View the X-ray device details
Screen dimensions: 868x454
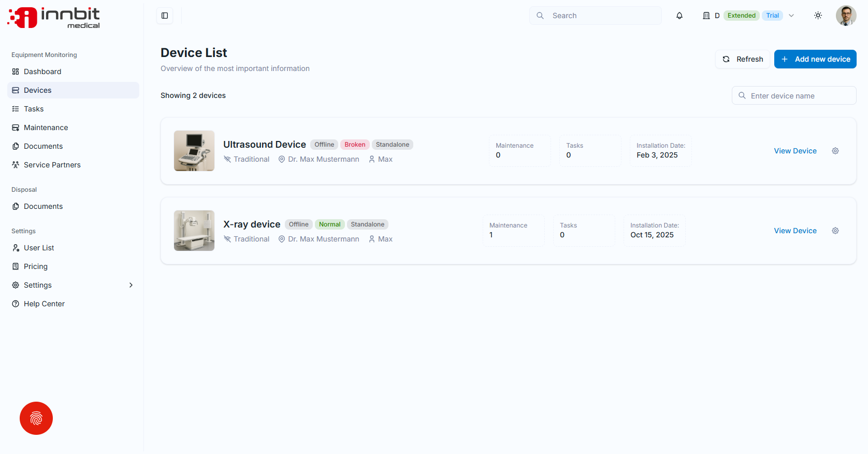pos(795,231)
